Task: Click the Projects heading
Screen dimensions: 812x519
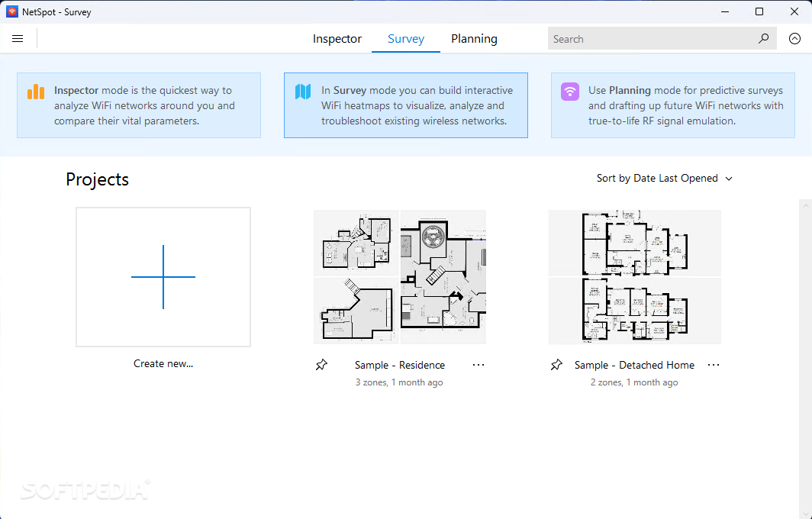Action: [98, 179]
